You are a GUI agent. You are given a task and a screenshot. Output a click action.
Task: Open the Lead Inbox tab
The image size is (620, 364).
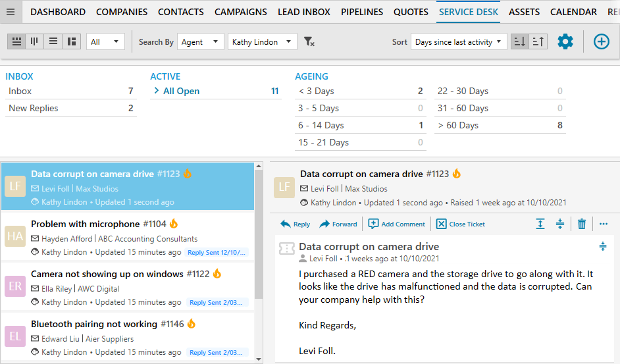tap(303, 12)
